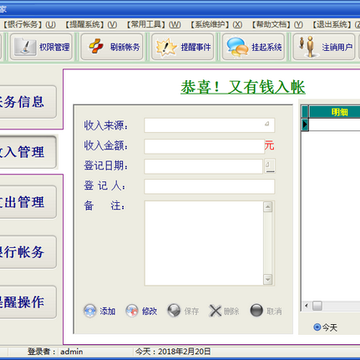
Task: Open 权限管理 toolbar button
Action: point(41,47)
